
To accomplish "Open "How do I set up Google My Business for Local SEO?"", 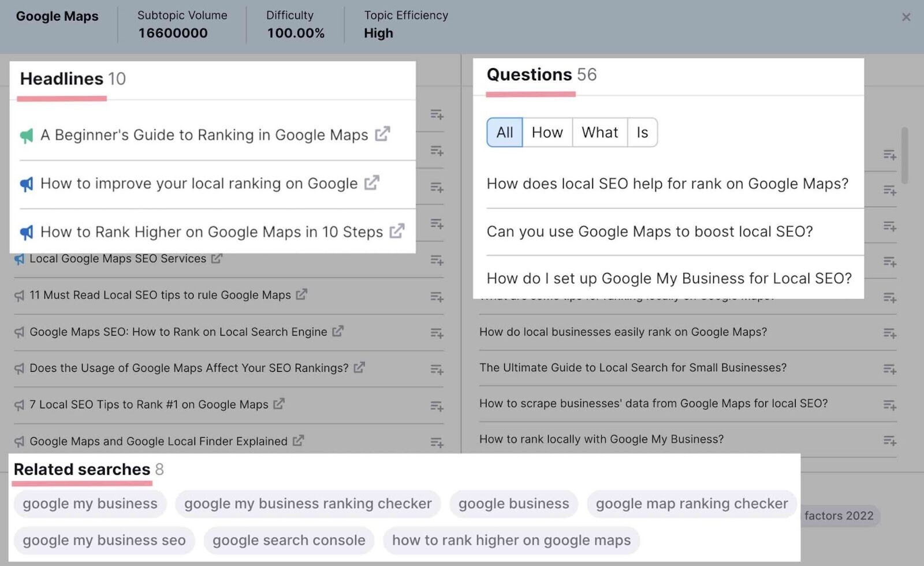I will point(668,278).
